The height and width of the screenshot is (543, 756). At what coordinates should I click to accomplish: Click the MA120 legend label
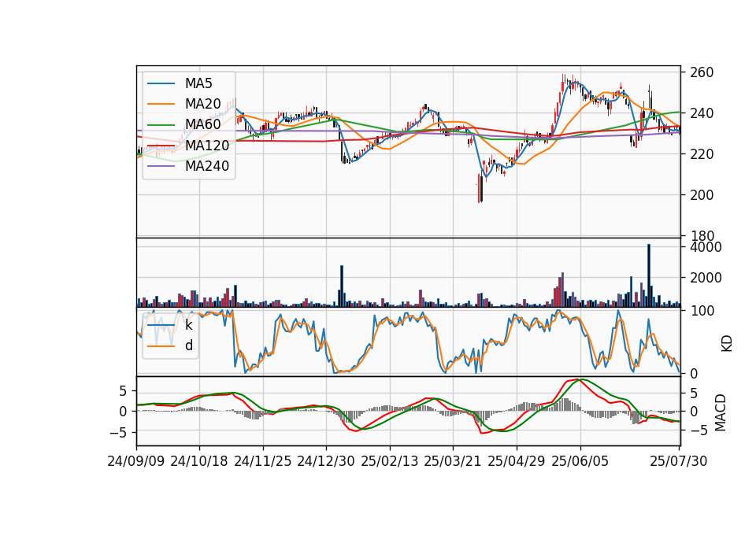[x=207, y=145]
